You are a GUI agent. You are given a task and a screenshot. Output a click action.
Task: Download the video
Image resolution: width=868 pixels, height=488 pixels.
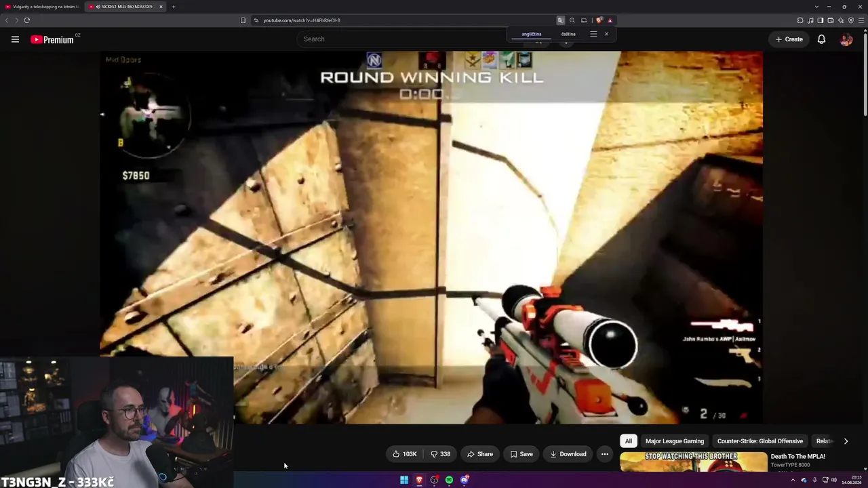[x=568, y=454]
